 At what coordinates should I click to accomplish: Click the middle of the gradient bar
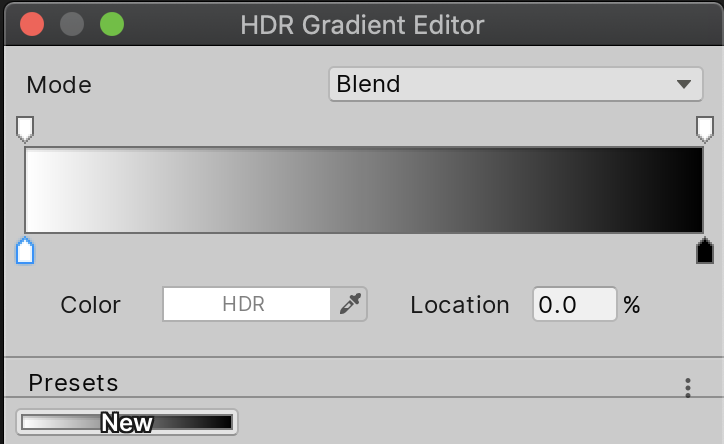pyautogui.click(x=364, y=190)
